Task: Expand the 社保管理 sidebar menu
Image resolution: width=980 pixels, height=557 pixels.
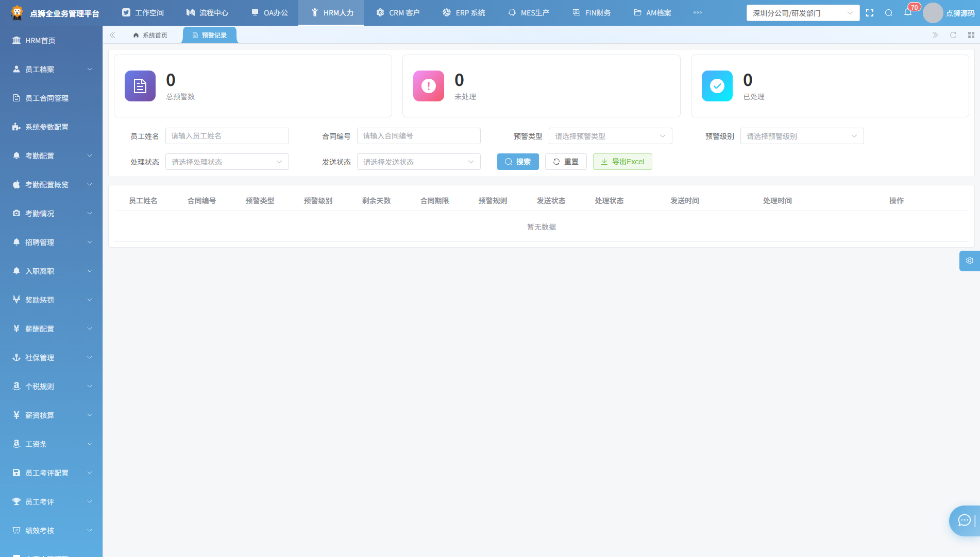Action: click(51, 358)
